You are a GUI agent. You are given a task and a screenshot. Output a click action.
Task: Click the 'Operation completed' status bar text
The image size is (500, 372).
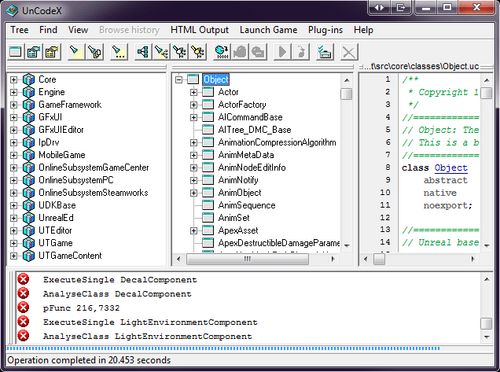[89, 360]
